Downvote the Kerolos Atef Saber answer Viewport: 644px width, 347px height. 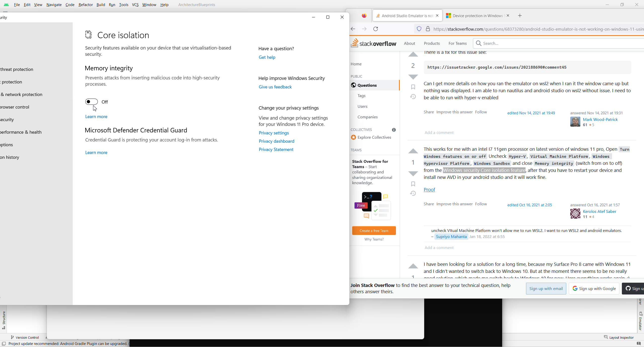tap(413, 174)
